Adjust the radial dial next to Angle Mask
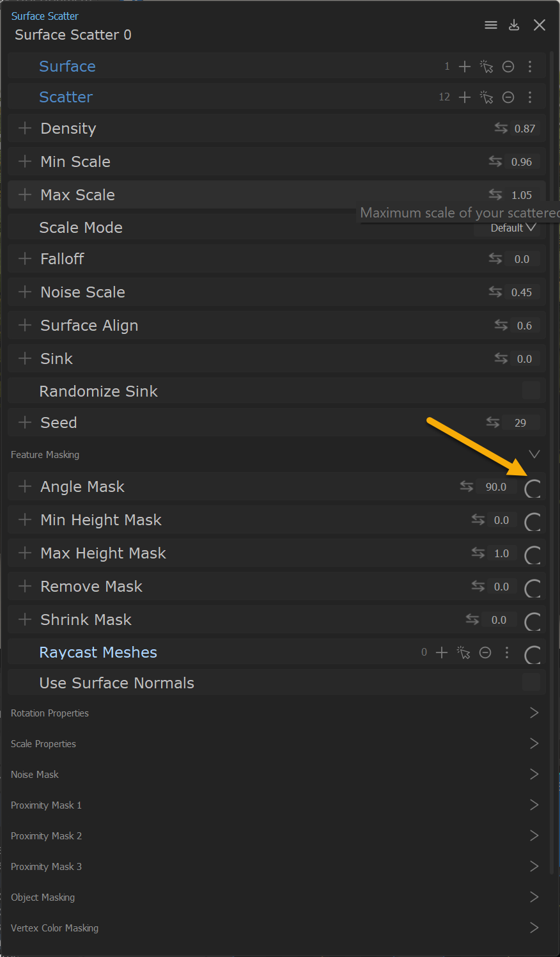Viewport: 560px width, 957px height. point(532,489)
